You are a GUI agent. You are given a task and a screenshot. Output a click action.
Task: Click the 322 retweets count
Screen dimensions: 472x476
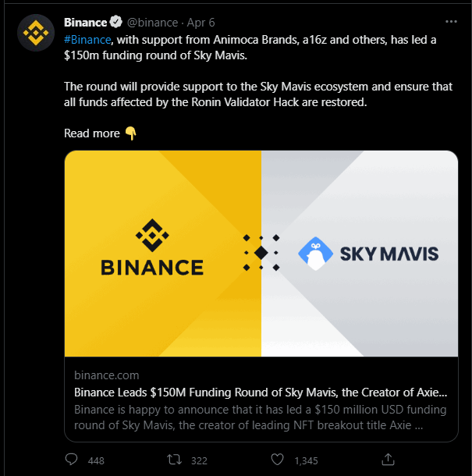(x=199, y=461)
